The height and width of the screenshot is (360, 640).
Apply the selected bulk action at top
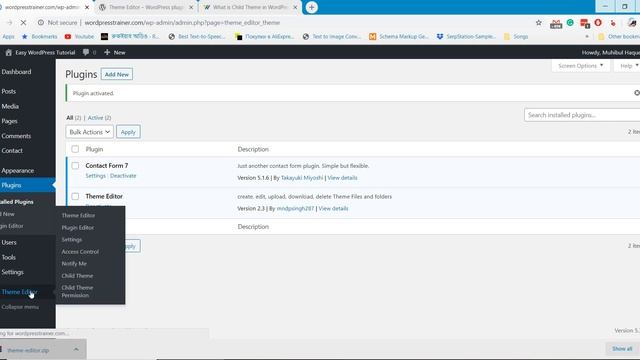pyautogui.click(x=128, y=132)
